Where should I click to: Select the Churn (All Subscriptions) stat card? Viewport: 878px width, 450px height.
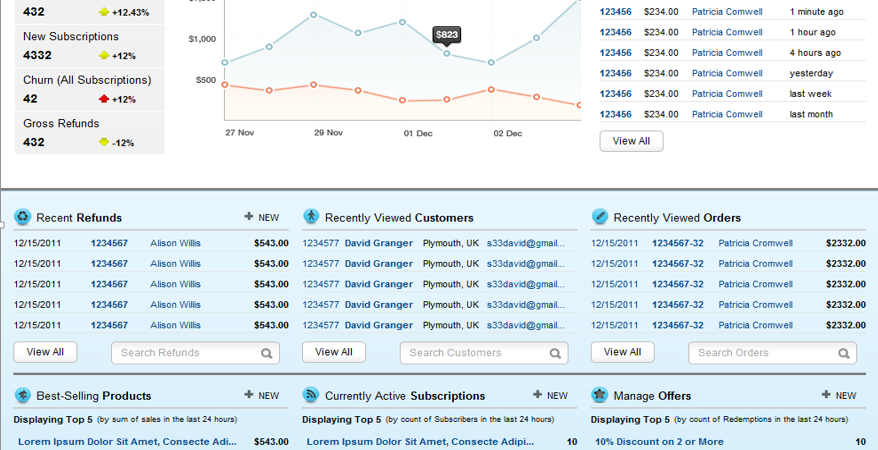[x=90, y=89]
